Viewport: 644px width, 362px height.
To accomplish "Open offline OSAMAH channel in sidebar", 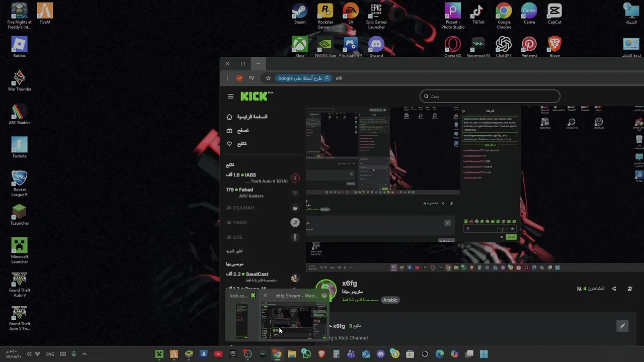I will [x=263, y=208].
